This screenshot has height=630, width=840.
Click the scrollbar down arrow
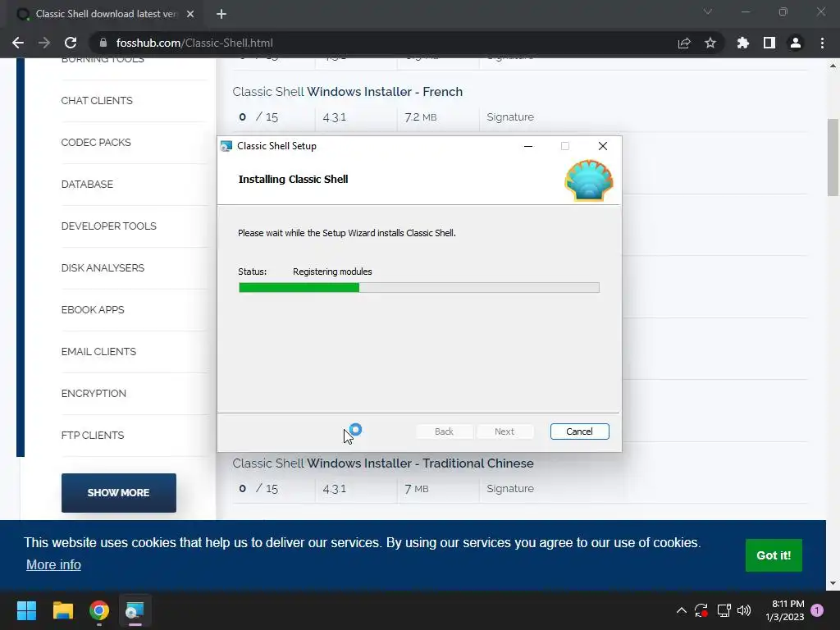pos(833,583)
